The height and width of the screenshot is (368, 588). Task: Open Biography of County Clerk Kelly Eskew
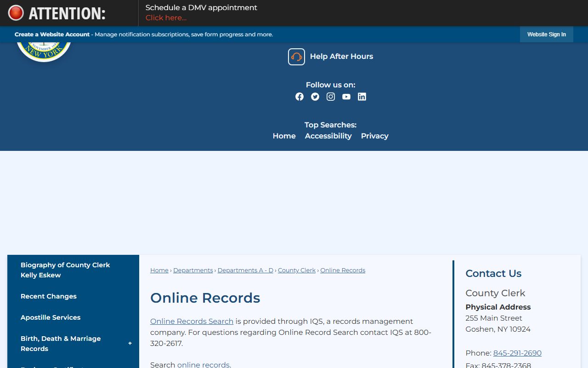point(65,270)
